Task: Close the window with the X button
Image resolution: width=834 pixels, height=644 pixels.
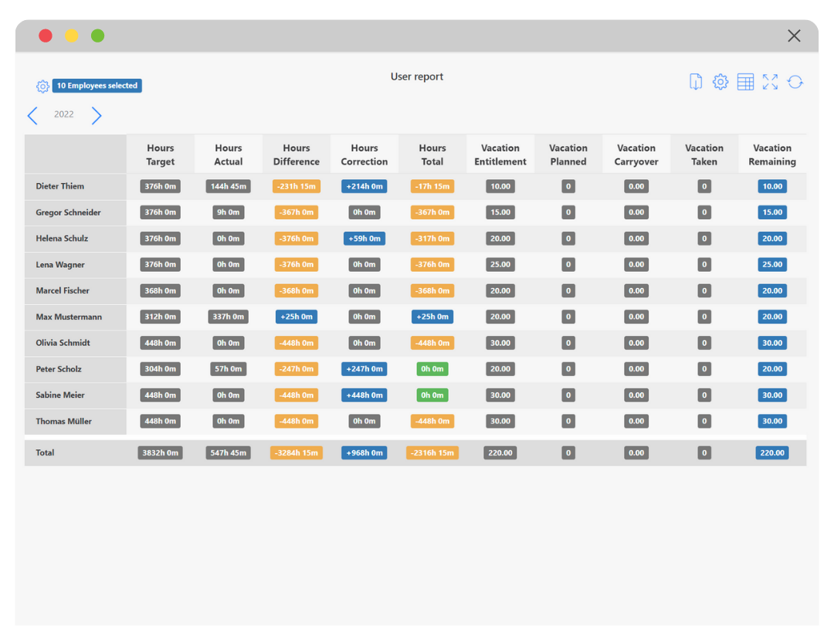Action: point(794,36)
